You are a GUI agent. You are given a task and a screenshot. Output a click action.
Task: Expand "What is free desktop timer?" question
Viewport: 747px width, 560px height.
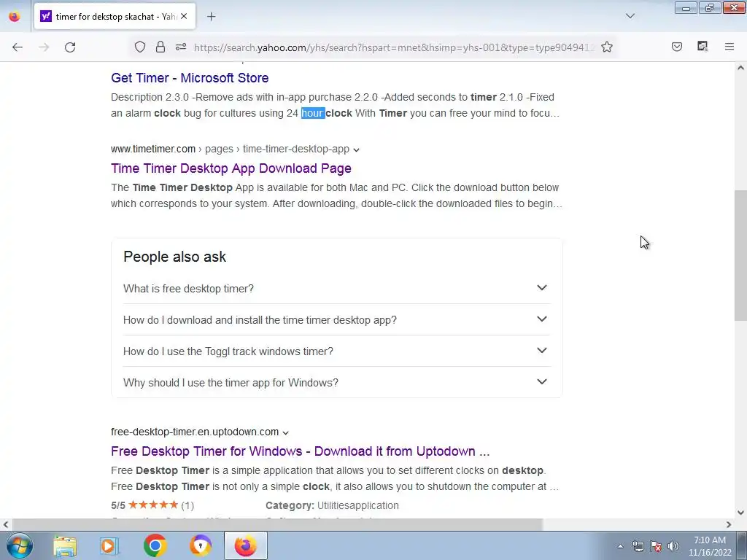click(x=337, y=288)
